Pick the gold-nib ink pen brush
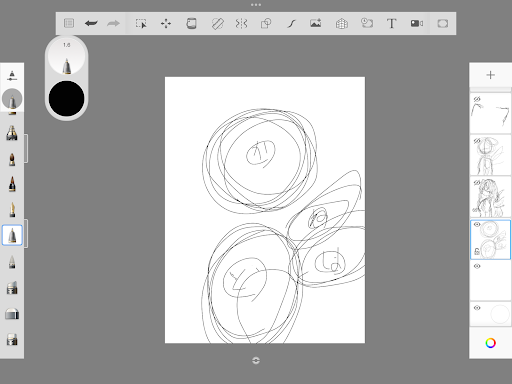This screenshot has width=512, height=384. tap(12, 210)
